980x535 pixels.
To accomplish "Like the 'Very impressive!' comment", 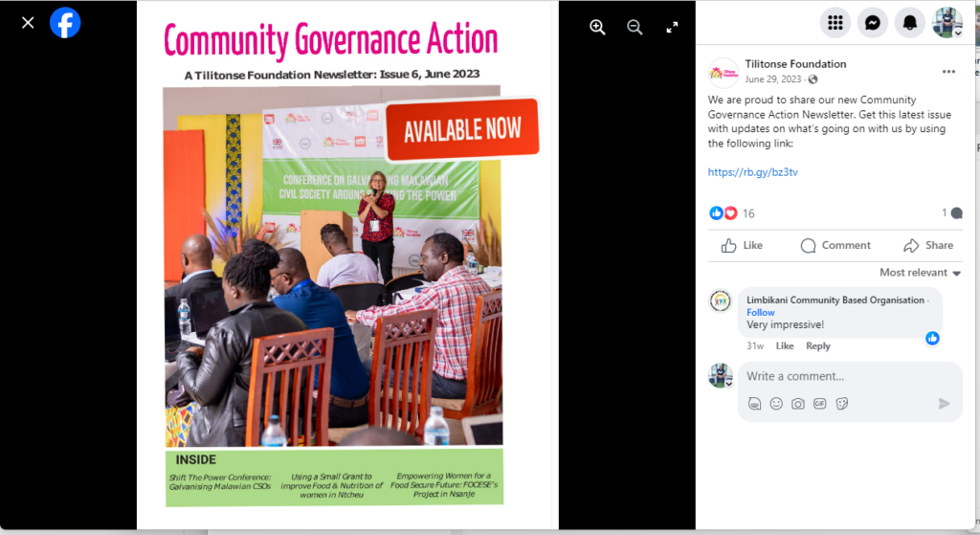I will [784, 346].
